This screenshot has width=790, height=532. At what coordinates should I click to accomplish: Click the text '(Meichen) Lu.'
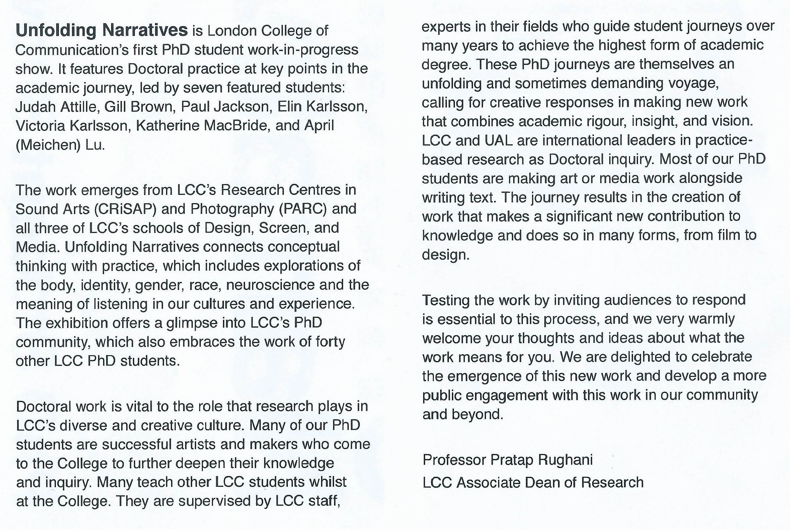coord(60,145)
